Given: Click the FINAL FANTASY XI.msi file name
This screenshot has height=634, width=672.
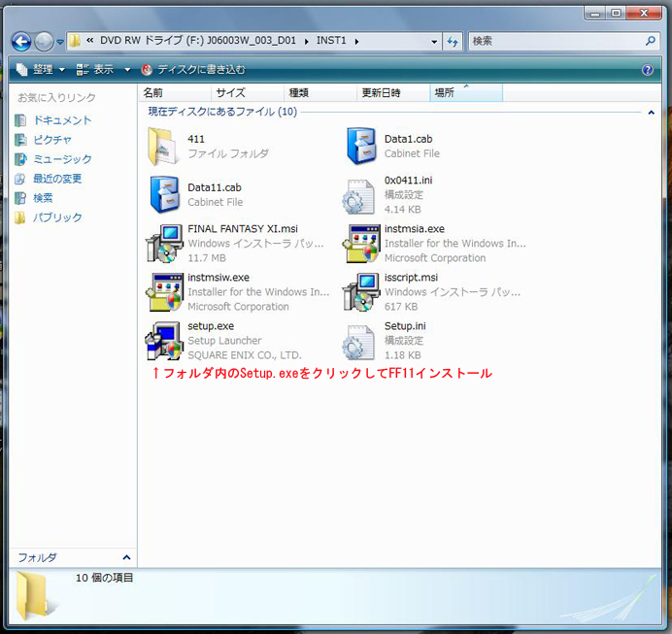Looking at the screenshot, I should point(243,229).
